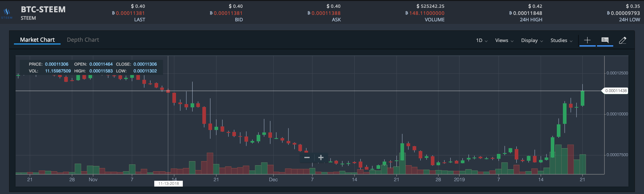Viewport: 644px width, 194px height.
Task: Open the 1D interval dropdown
Action: tap(482, 40)
